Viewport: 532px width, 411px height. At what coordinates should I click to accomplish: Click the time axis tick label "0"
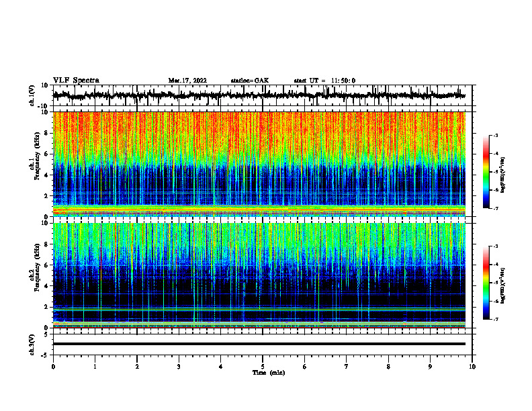(x=53, y=367)
